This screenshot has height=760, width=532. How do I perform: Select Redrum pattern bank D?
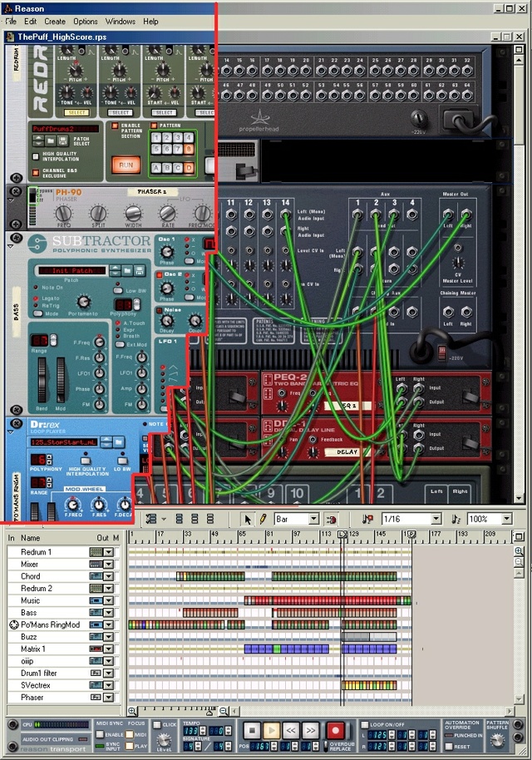[189, 168]
